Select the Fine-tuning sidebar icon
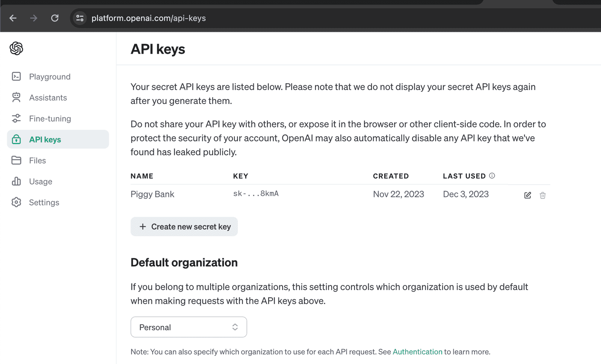Screen dimensions: 601x364 [17, 118]
